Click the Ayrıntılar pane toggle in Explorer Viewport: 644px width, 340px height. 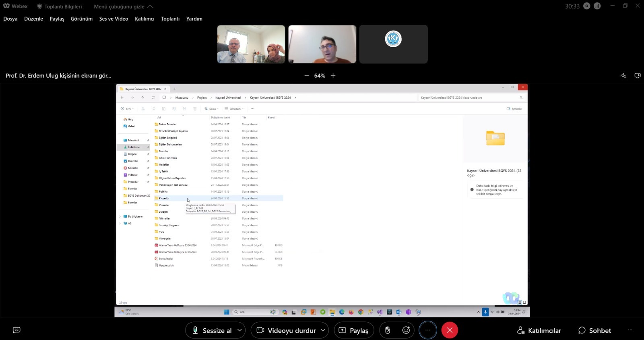(x=514, y=109)
